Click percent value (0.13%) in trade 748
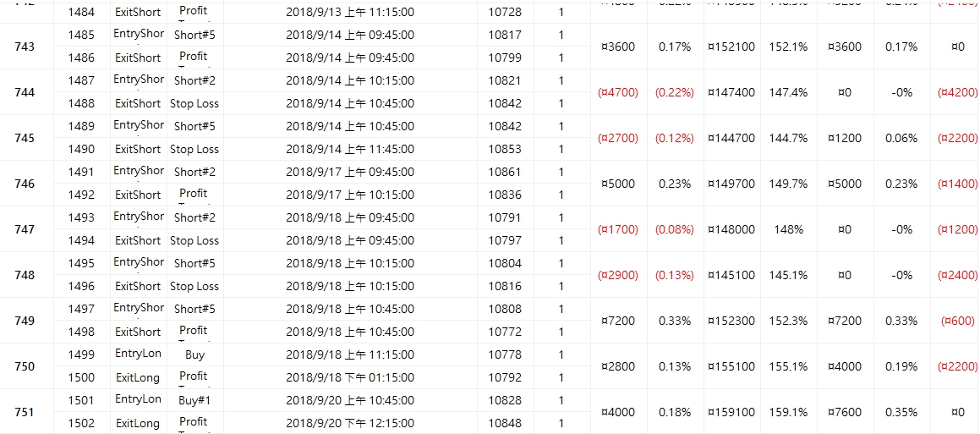The image size is (980, 434). [675, 275]
